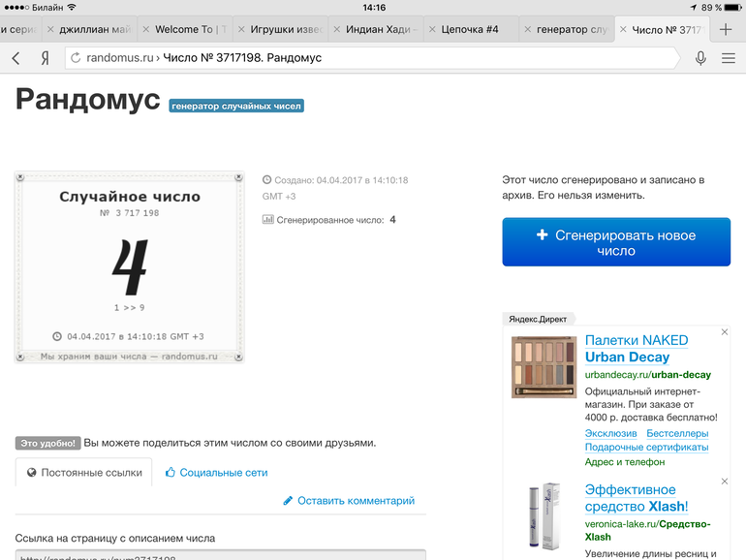Open the browser hamburger menu
Image resolution: width=746 pixels, height=560 pixels.
[x=729, y=58]
